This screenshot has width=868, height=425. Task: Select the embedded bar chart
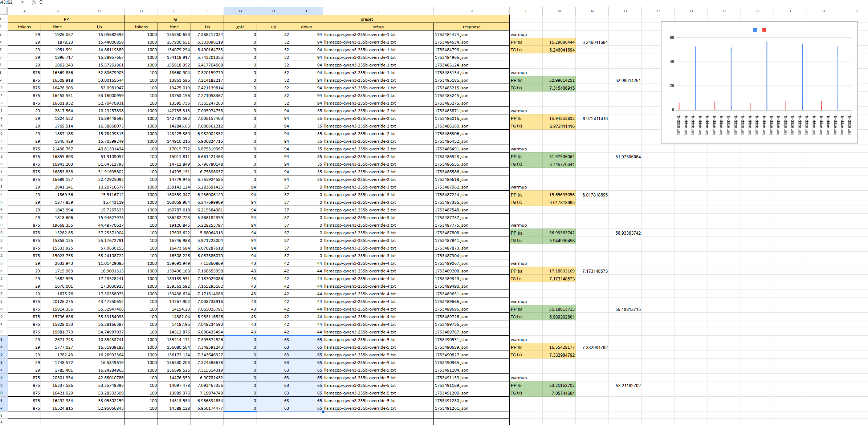pos(759,82)
